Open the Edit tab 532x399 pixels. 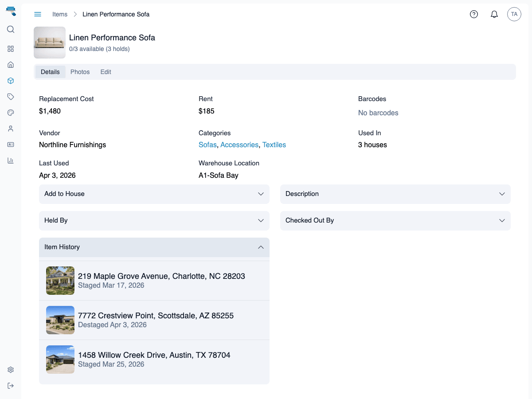(106, 72)
